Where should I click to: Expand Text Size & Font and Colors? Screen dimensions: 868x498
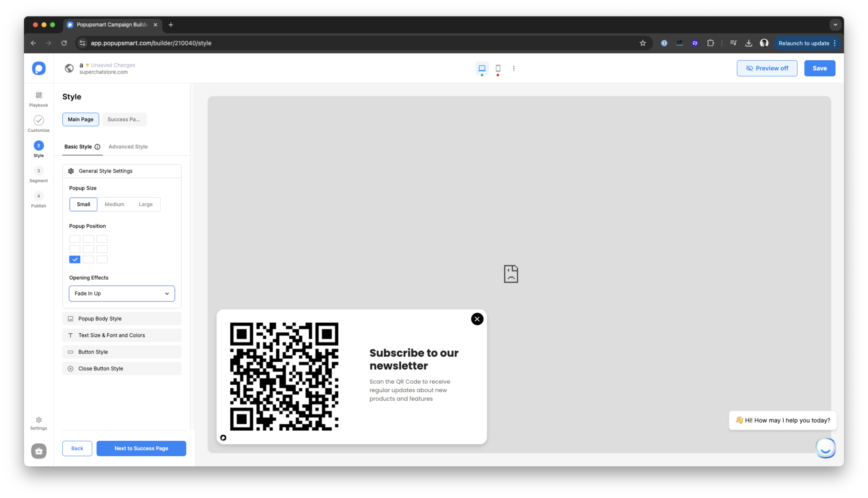pos(122,335)
